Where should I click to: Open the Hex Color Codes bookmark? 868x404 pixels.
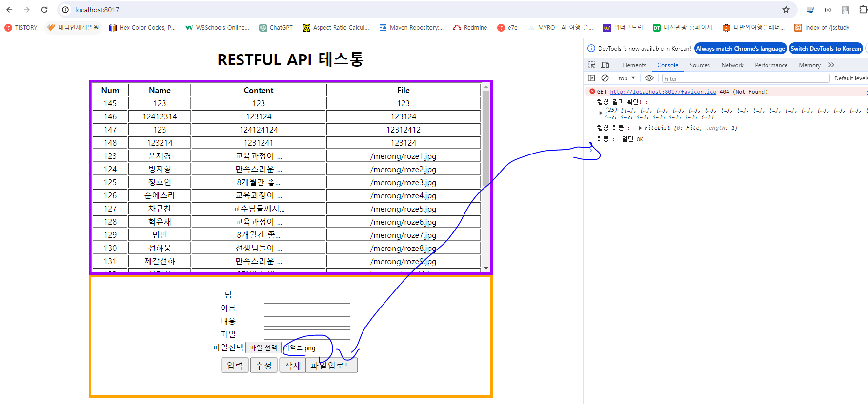coord(142,28)
